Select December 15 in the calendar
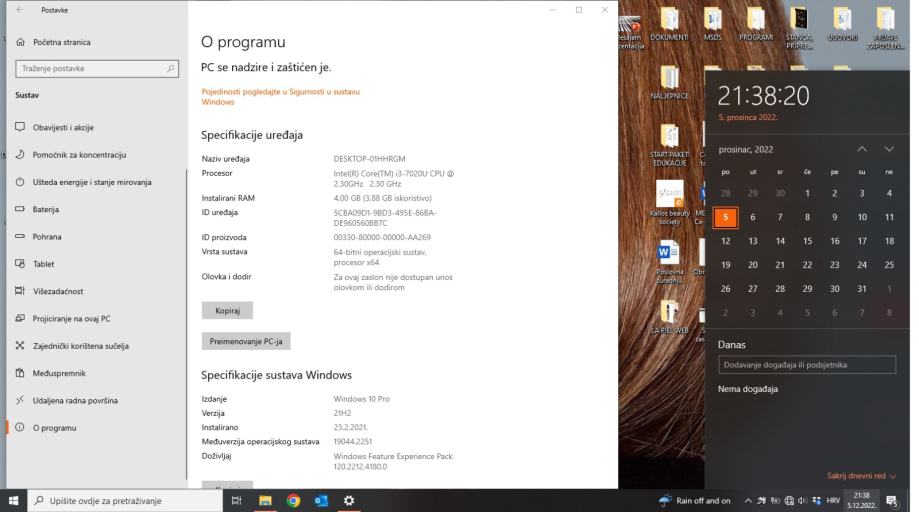 pos(808,241)
